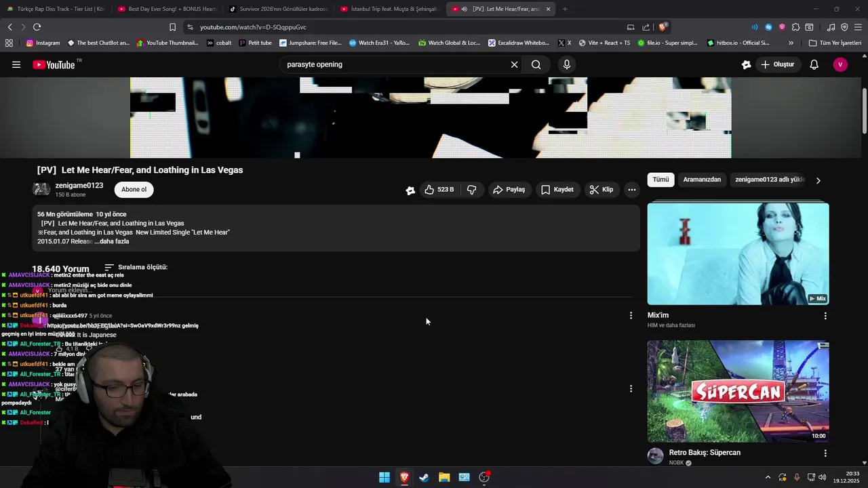Open the account avatar V menu
Screen dimensions: 868x488
(840, 64)
